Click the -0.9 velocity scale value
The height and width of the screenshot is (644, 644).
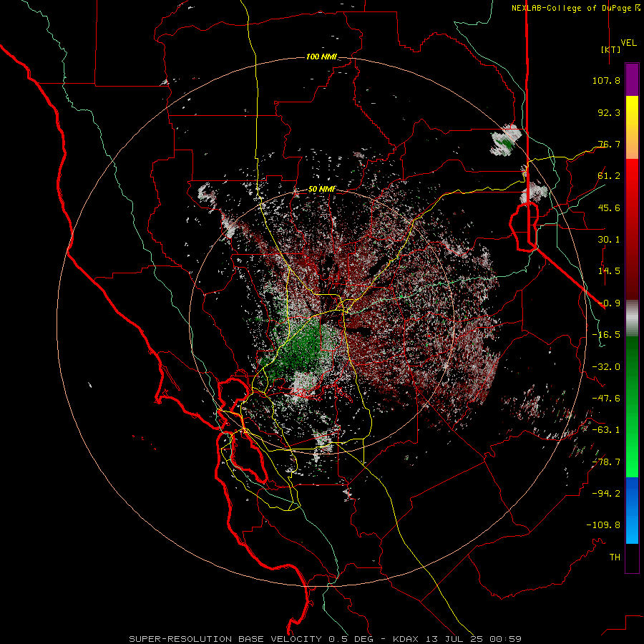pos(609,303)
